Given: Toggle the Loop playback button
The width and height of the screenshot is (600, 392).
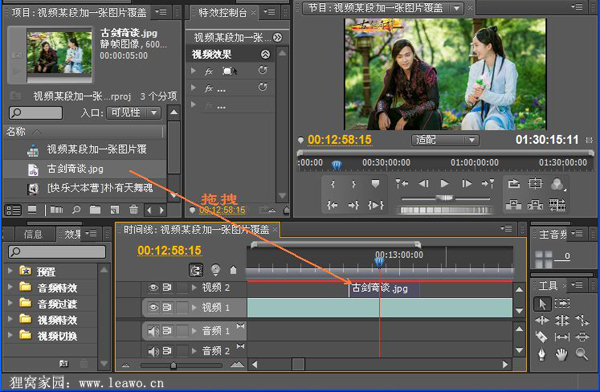Looking at the screenshot, I should point(514,184).
